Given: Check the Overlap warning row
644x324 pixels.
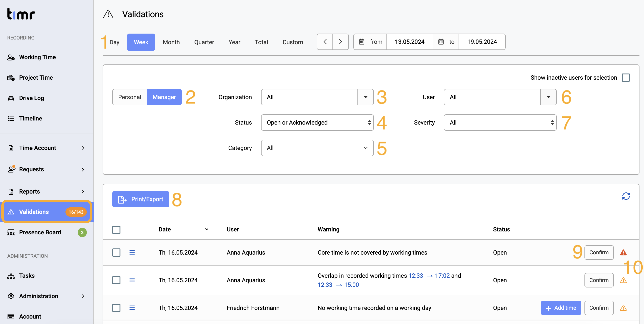Looking at the screenshot, I should [x=116, y=280].
